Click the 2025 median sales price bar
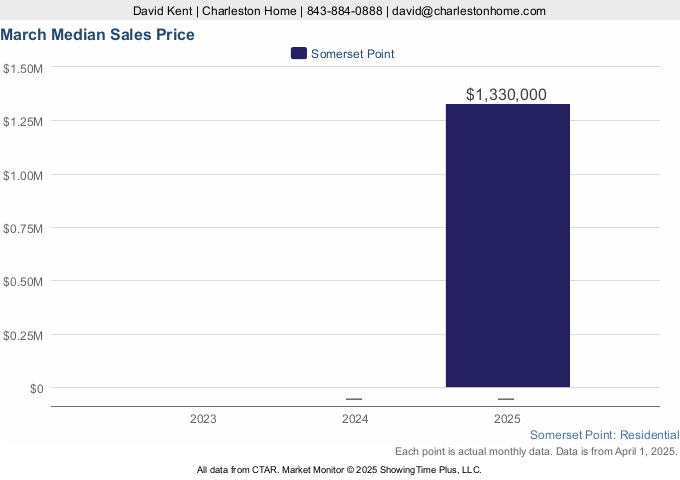 click(x=507, y=245)
